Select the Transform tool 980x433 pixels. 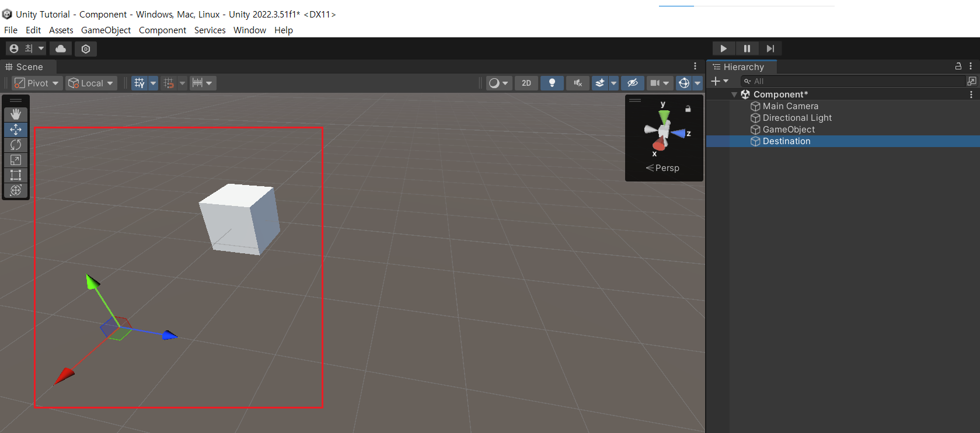click(x=16, y=190)
